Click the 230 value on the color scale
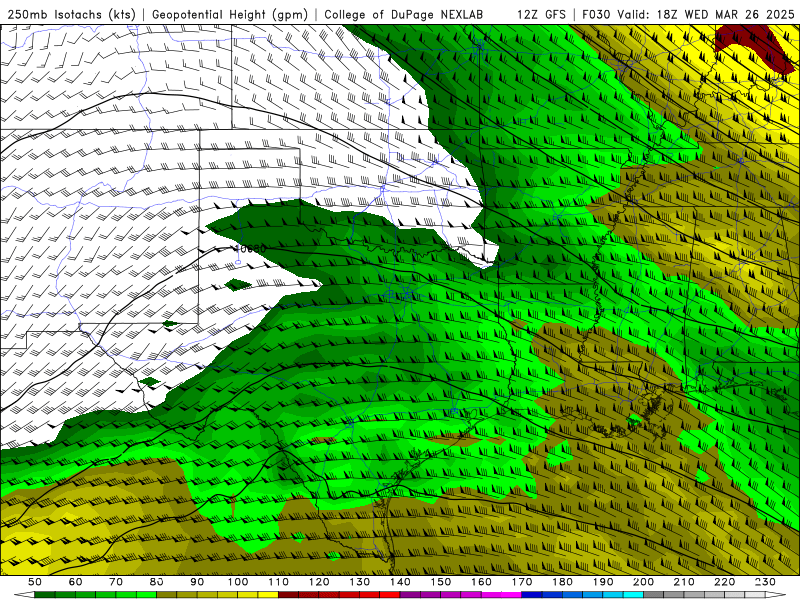The width and height of the screenshot is (800, 600). point(765,582)
